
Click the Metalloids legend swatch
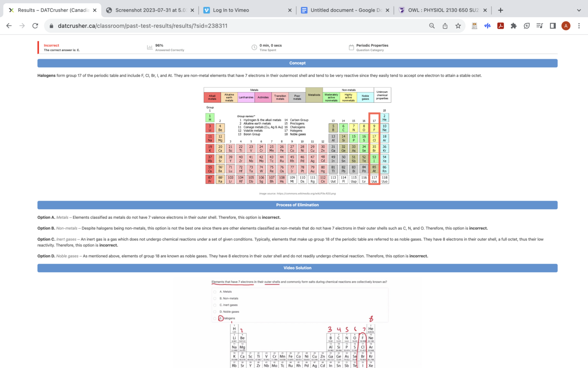pyautogui.click(x=314, y=95)
